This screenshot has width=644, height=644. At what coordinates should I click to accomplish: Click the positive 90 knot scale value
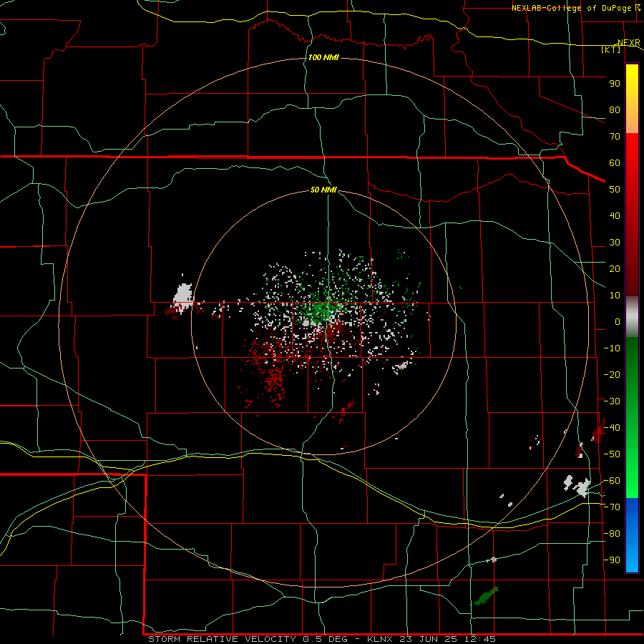[x=615, y=84]
